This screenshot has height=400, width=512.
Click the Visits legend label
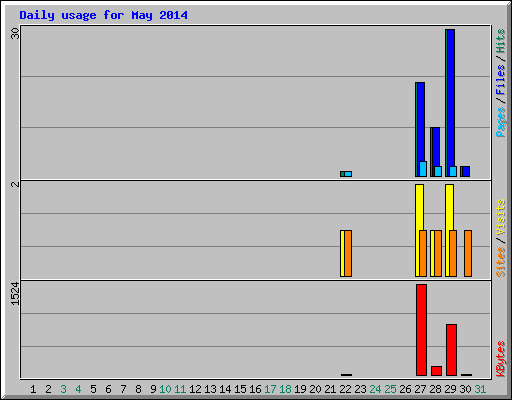[500, 217]
